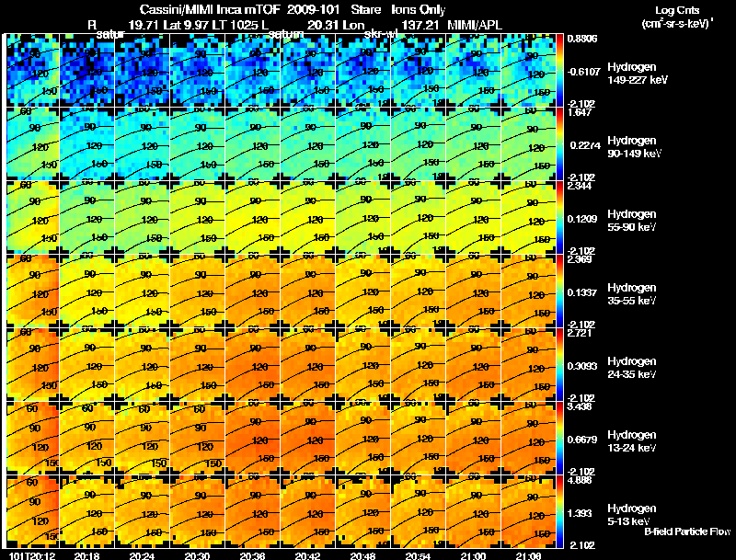The image size is (736, 560).
Task: Select the 5-13 keV image at 21:06
Action: click(x=528, y=512)
